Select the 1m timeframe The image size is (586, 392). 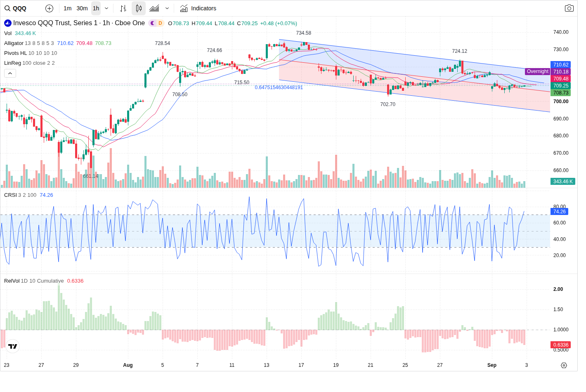click(x=68, y=8)
